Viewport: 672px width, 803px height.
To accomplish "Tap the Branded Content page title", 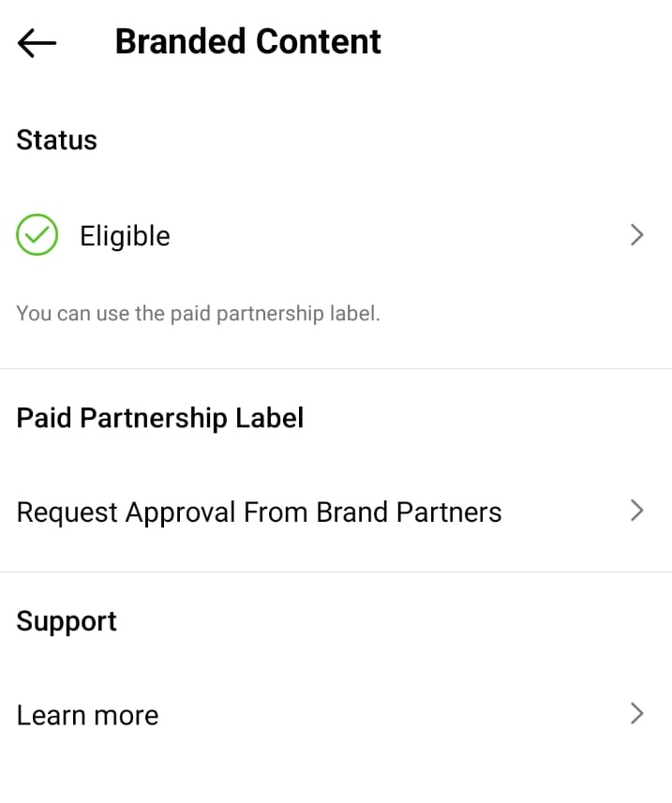I will coord(248,41).
